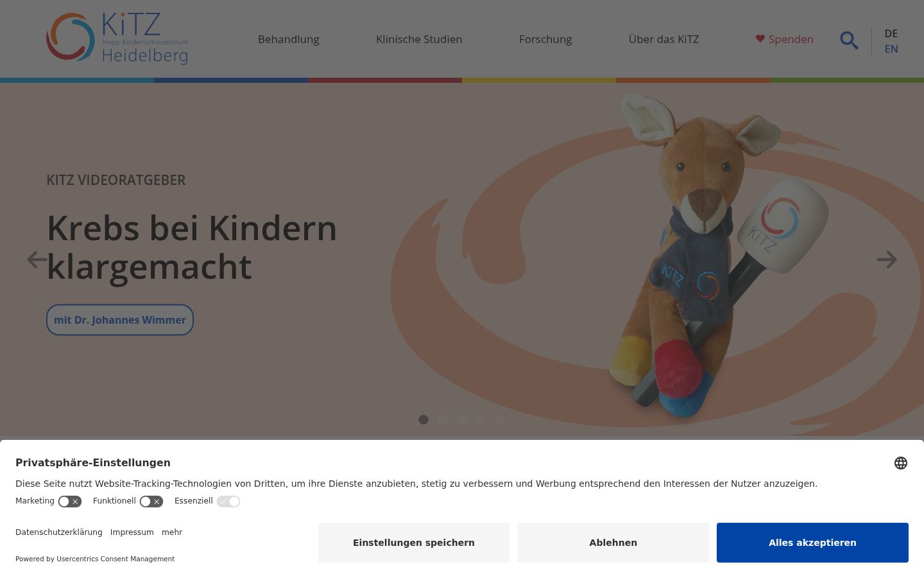This screenshot has height=578, width=924.
Task: Go to the previous slide arrow
Action: click(37, 259)
